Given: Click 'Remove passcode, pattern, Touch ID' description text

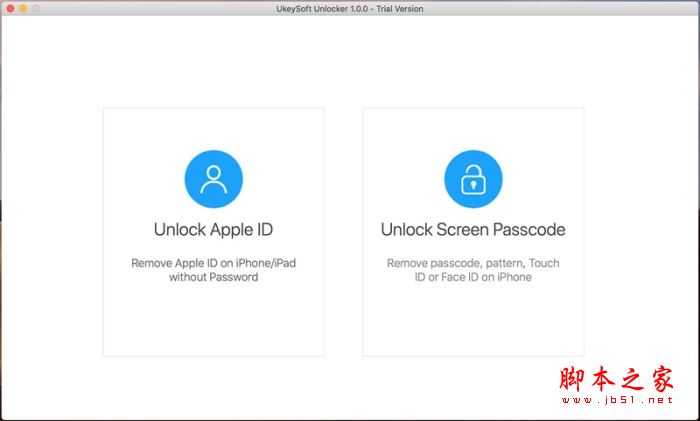Looking at the screenshot, I should pyautogui.click(x=473, y=270).
